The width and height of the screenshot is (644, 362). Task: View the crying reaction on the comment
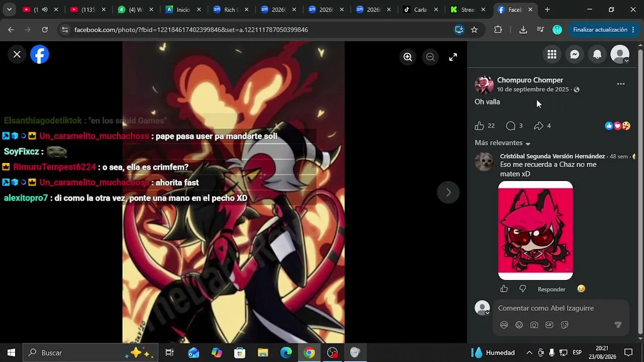(x=581, y=289)
